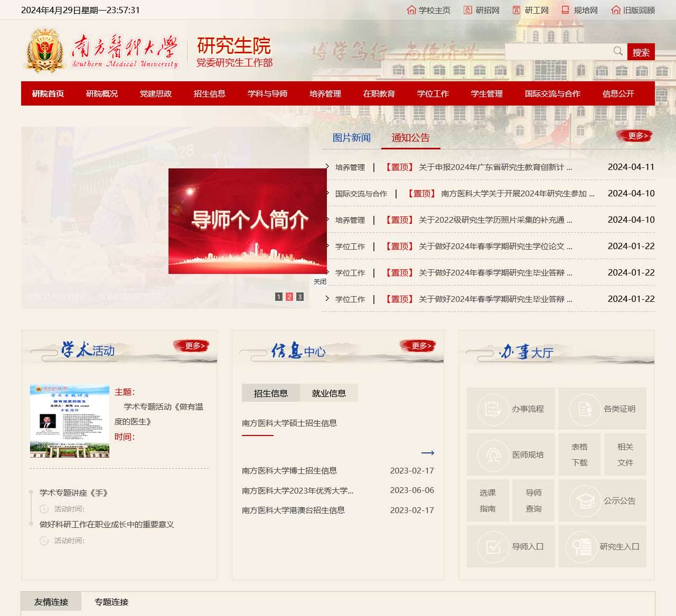Open notice about 2022级研究生学历照片采集
This screenshot has height=616, width=676.
click(x=495, y=220)
